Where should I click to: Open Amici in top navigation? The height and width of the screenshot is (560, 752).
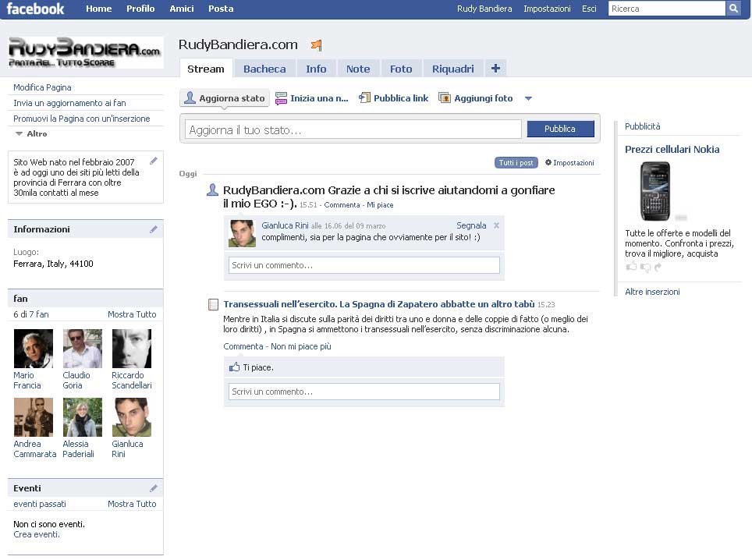181,9
